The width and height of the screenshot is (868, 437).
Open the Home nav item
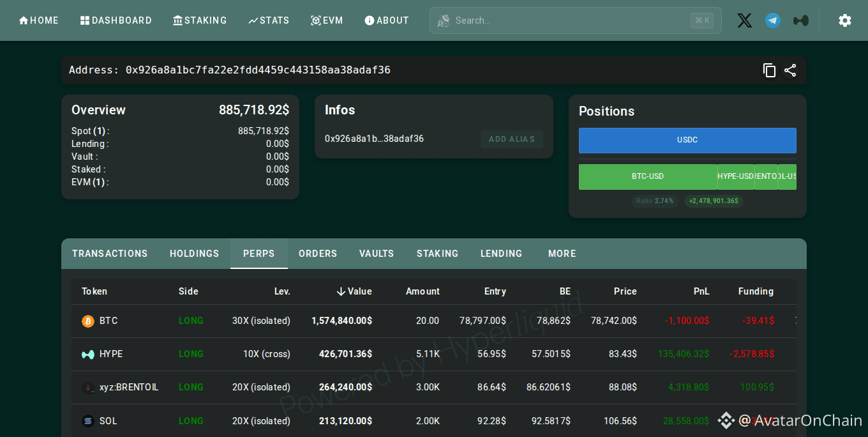(39, 20)
